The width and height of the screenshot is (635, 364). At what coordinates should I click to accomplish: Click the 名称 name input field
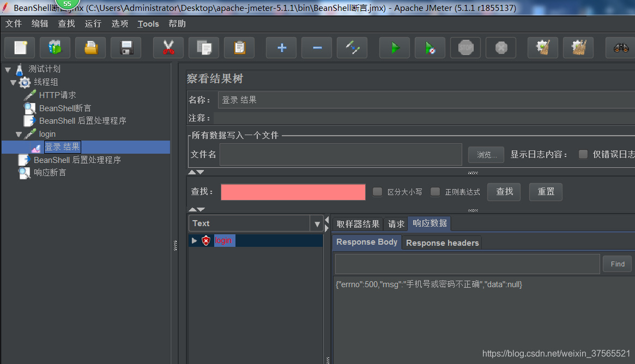tap(426, 100)
